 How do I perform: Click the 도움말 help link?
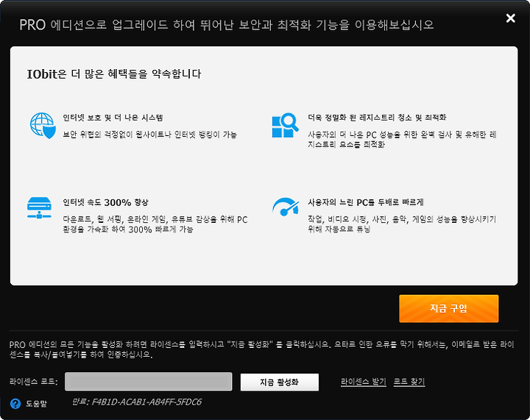click(x=36, y=404)
